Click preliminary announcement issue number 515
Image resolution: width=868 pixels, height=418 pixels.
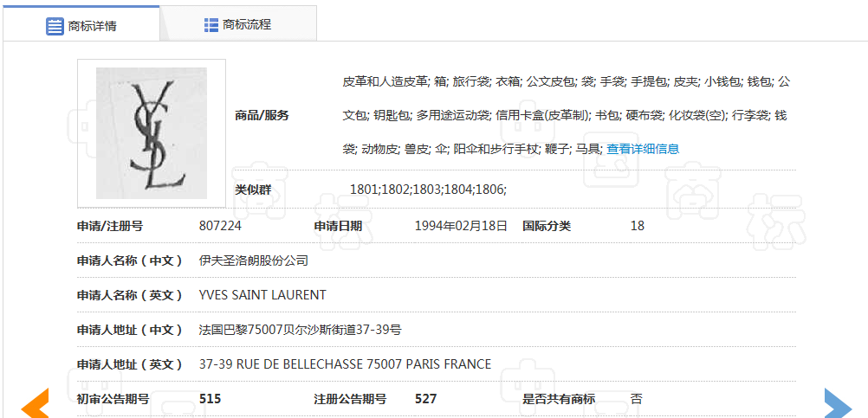pyautogui.click(x=210, y=399)
